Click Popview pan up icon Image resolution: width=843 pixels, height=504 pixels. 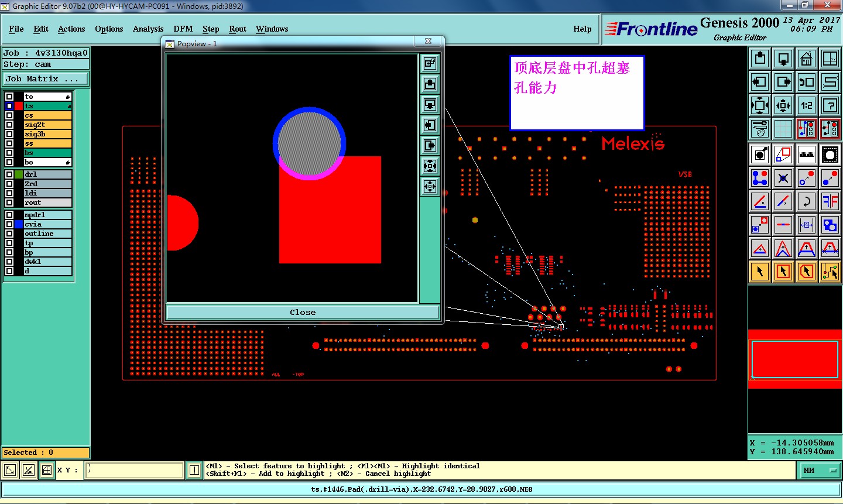point(430,84)
